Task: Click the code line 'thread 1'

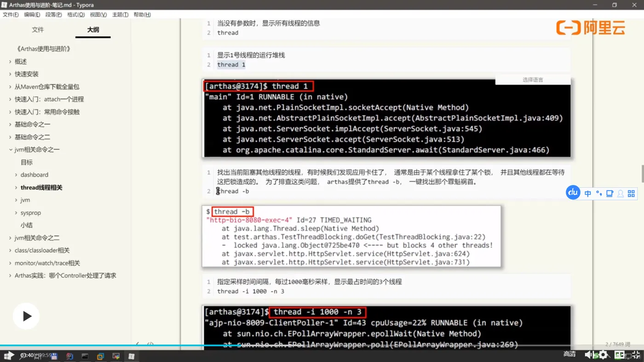Action: coord(231,65)
